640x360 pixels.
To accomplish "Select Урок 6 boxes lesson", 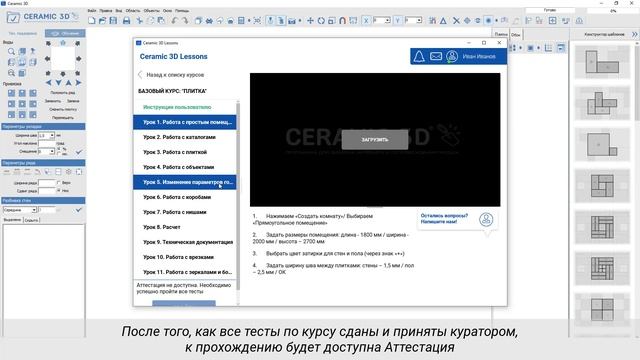I will pos(184,197).
